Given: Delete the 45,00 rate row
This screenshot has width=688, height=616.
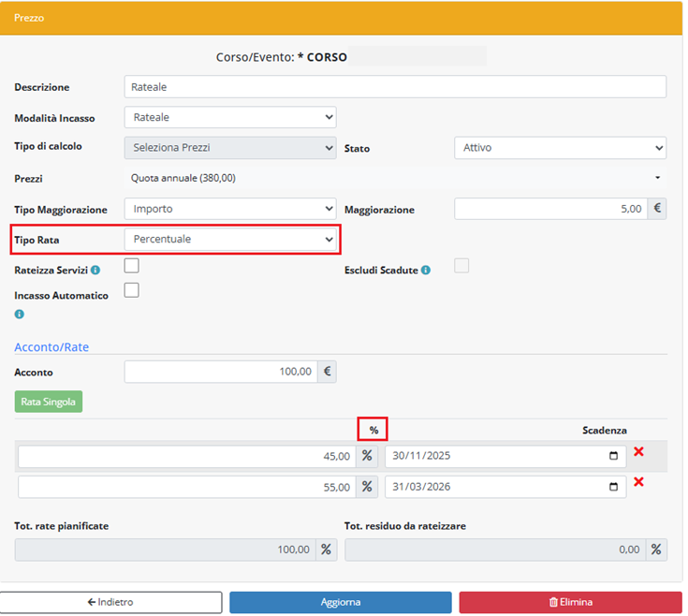Looking at the screenshot, I should (x=638, y=452).
